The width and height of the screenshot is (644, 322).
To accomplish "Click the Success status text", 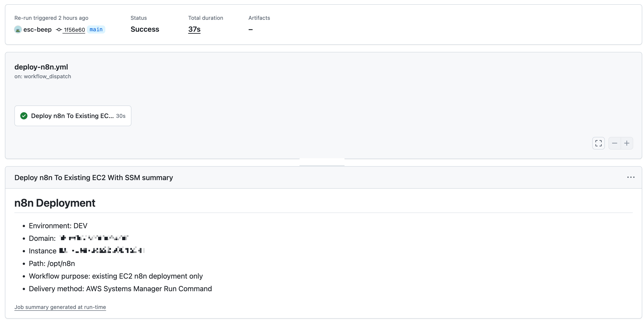I will pos(145,29).
